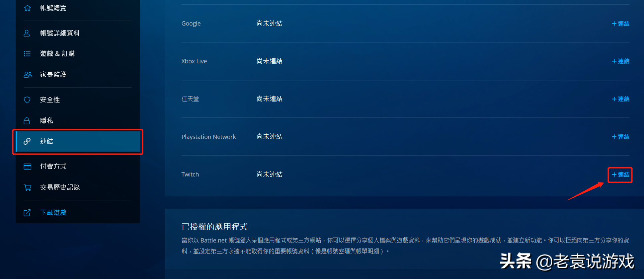Click the family icon beside 家長監護
Image resolution: width=644 pixels, height=279 pixels.
(28, 75)
